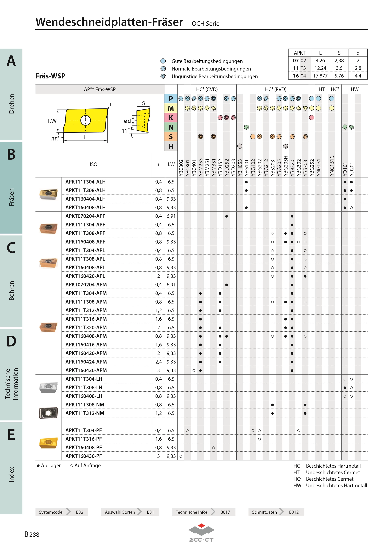
Task: Select the APKT070204-APF ISO entry
Action: pos(85,216)
